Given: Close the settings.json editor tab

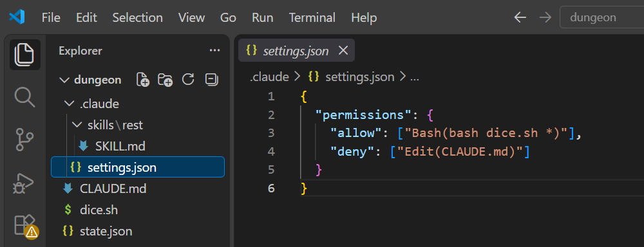Looking at the screenshot, I should pyautogui.click(x=343, y=50).
